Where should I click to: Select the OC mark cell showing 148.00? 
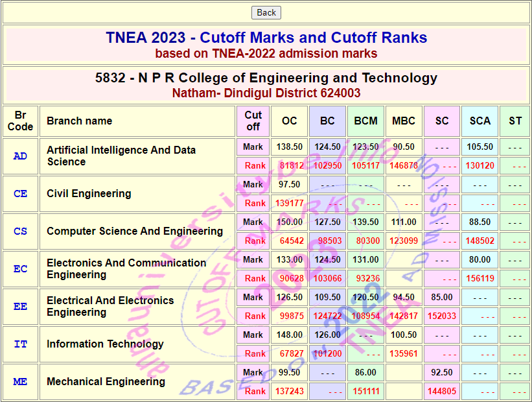(x=289, y=335)
